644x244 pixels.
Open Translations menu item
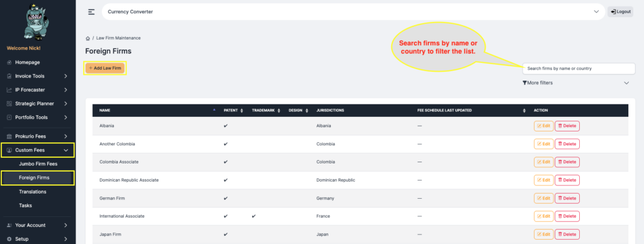coord(33,192)
